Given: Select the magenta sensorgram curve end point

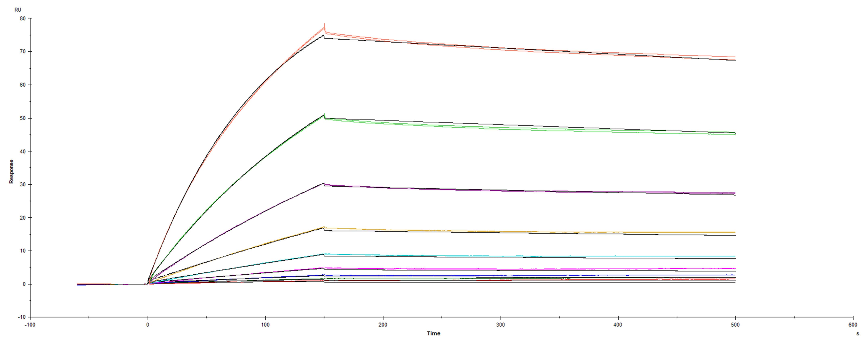Looking at the screenshot, I should (x=735, y=269).
